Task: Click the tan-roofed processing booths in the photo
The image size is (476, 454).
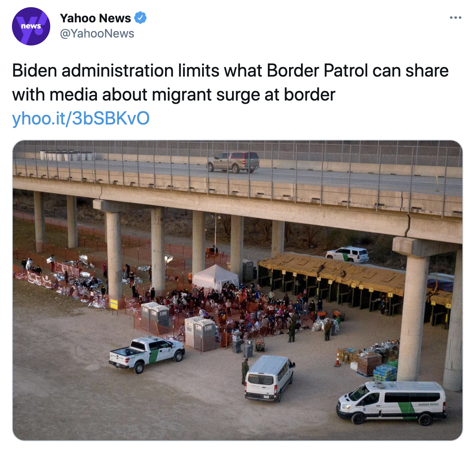Action: [355, 282]
